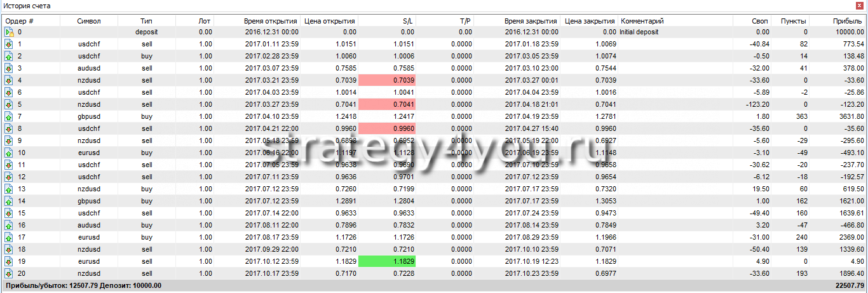Click the sell icon beside order 1

pos(10,44)
